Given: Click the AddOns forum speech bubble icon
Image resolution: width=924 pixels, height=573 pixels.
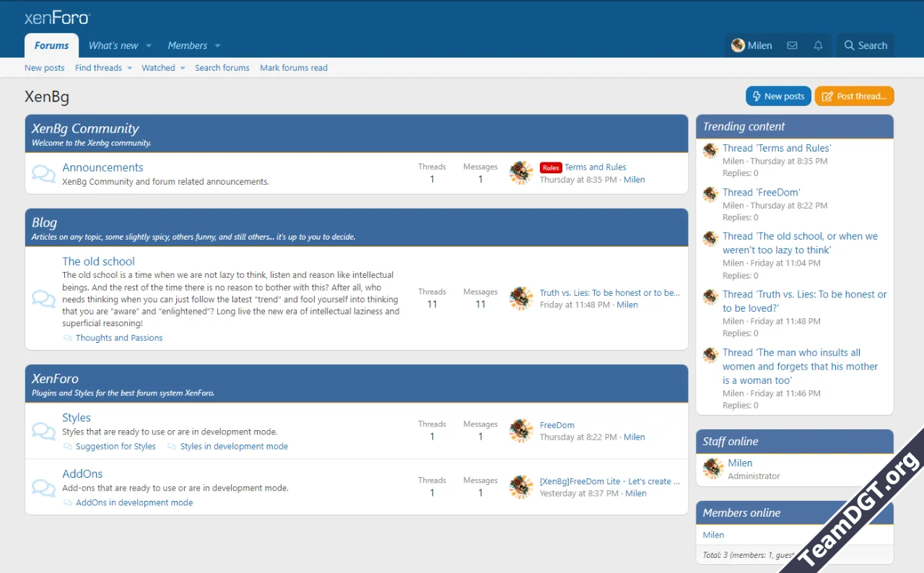Looking at the screenshot, I should pyautogui.click(x=43, y=488).
